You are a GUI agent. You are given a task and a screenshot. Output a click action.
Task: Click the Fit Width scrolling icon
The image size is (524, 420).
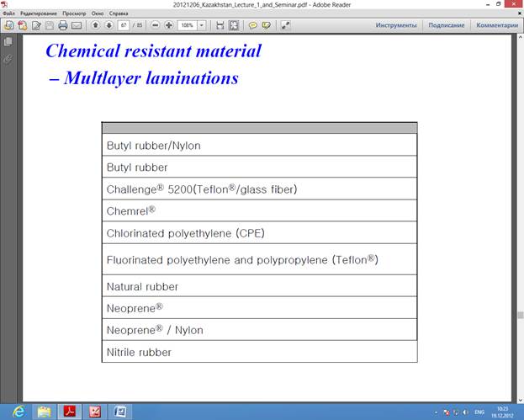point(220,25)
